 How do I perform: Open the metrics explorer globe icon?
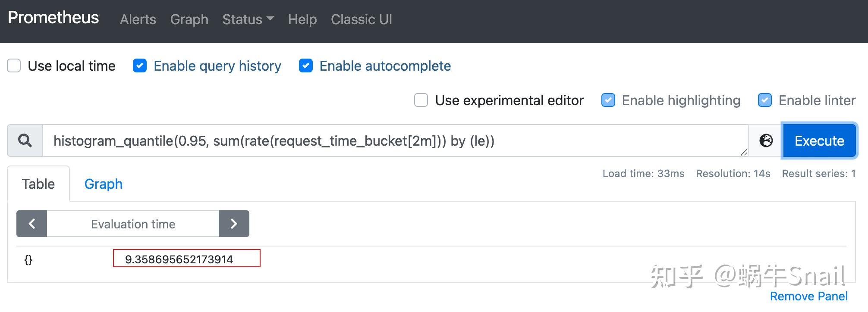click(x=766, y=141)
